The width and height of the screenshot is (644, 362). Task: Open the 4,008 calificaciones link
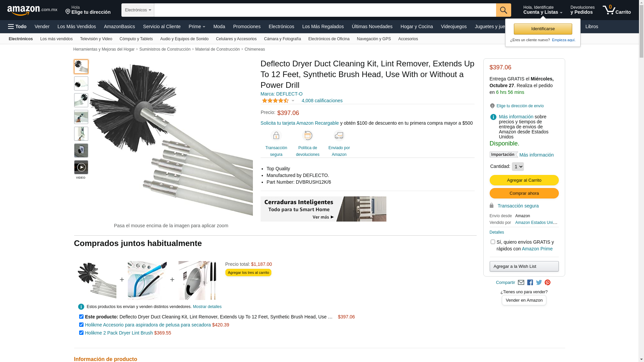click(322, 101)
